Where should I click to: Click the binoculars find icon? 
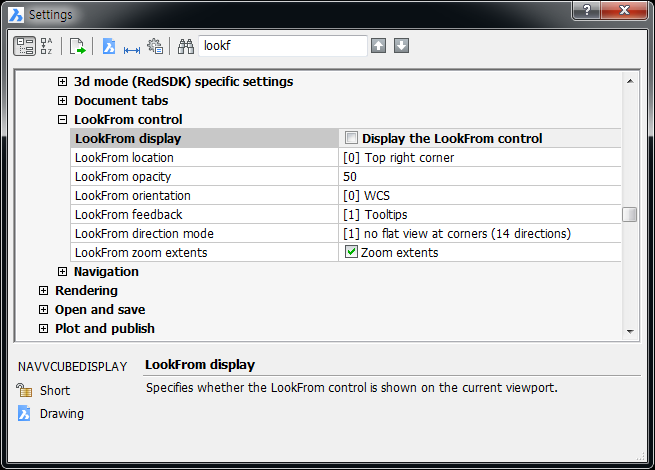[x=186, y=46]
